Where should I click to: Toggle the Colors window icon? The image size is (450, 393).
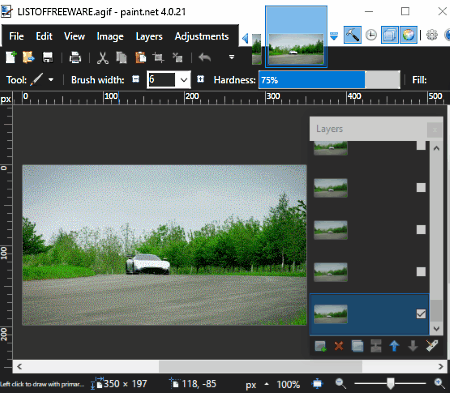pyautogui.click(x=408, y=35)
